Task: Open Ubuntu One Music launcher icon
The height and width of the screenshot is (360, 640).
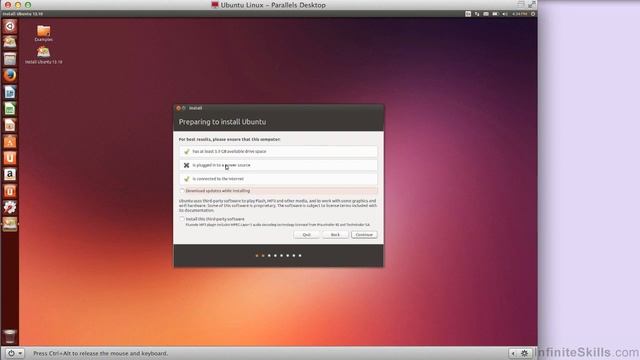Action: pyautogui.click(x=10, y=191)
